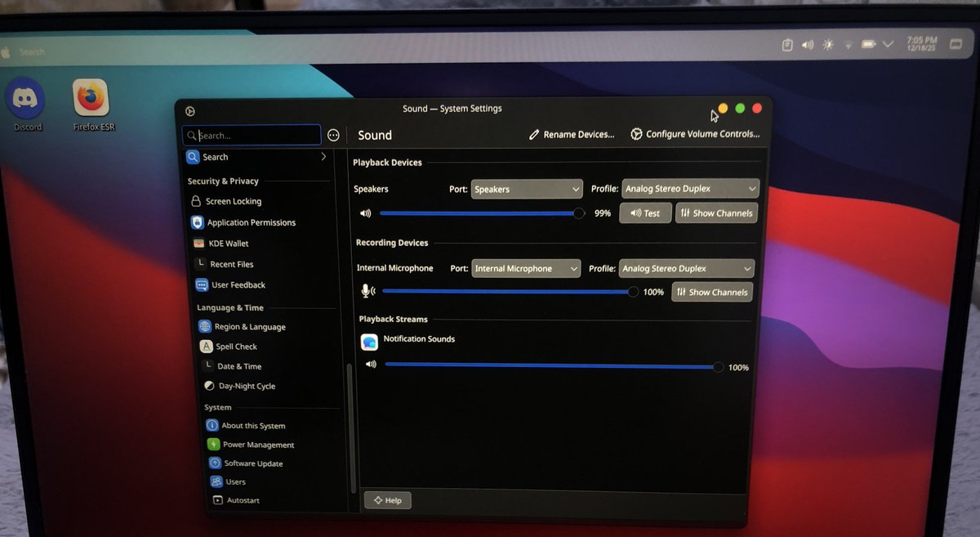Image resolution: width=980 pixels, height=537 pixels.
Task: Set the Notification Sounds volume slider
Action: pyautogui.click(x=555, y=366)
